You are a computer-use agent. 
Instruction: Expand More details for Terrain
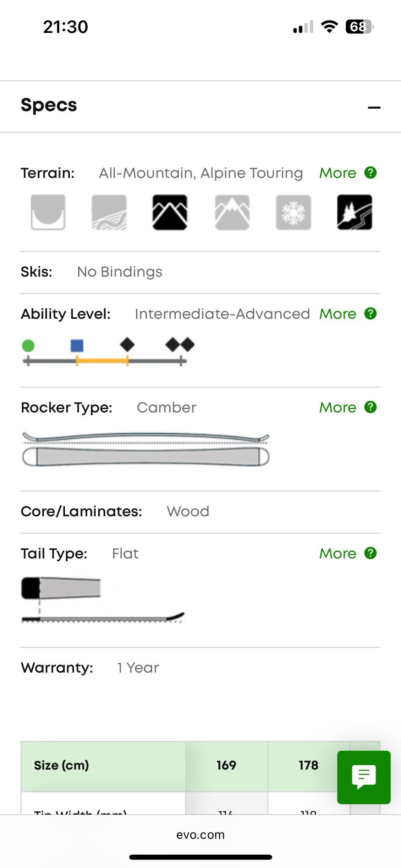pos(338,173)
